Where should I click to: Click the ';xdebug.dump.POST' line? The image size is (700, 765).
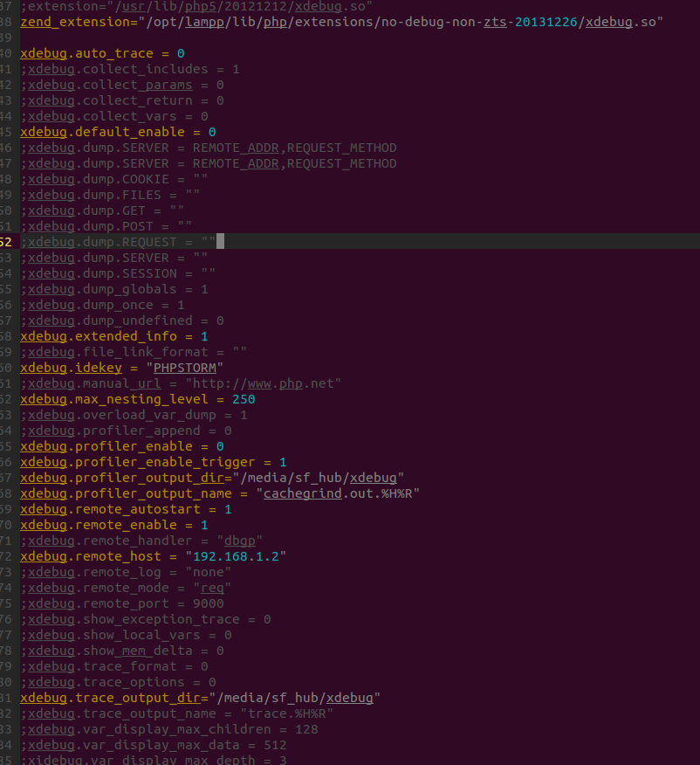[x=106, y=226]
